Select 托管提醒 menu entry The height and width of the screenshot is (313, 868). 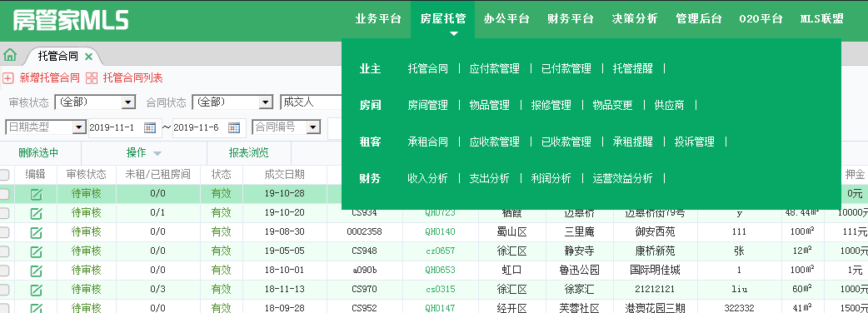pos(633,68)
